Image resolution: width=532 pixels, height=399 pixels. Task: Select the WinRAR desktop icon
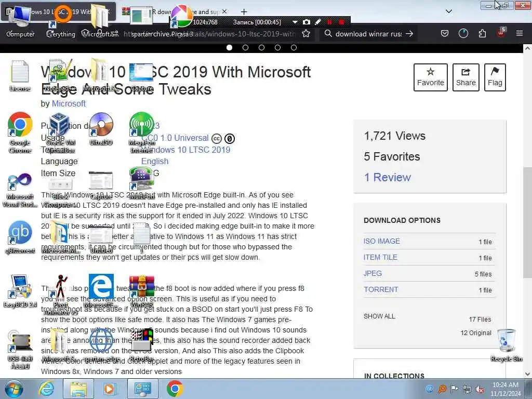(x=142, y=291)
